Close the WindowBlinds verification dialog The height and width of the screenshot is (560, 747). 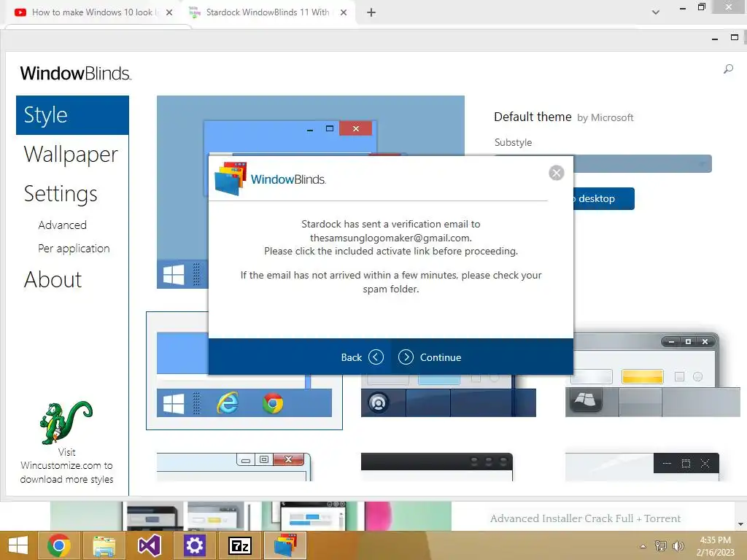(x=556, y=173)
